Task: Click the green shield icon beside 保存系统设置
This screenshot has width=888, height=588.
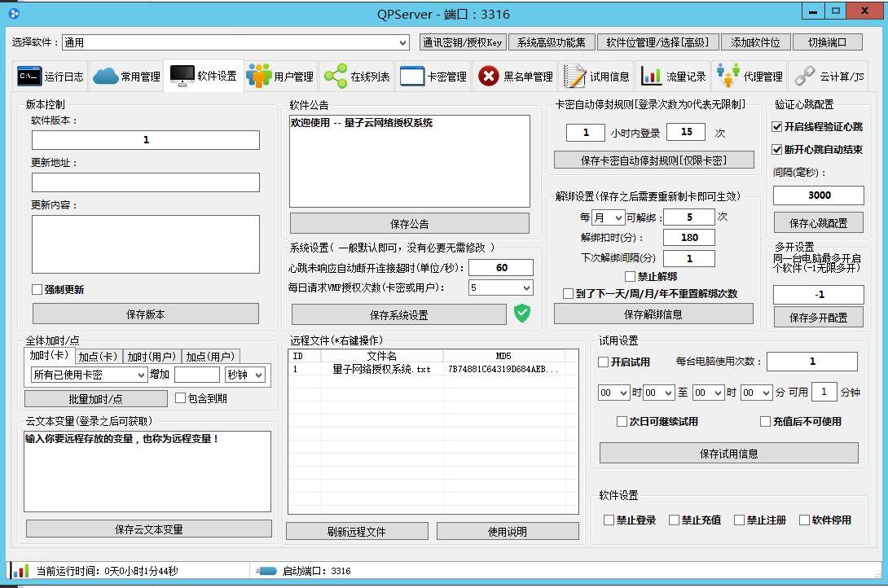Action: 521,314
